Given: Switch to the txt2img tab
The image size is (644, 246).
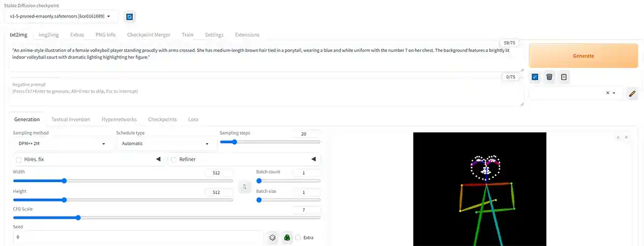Looking at the screenshot, I should 19,35.
